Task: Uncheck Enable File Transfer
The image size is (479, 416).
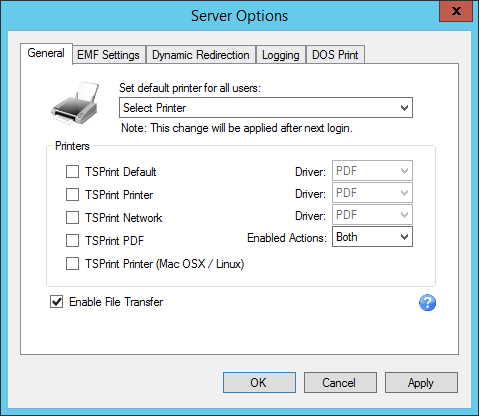Action: (x=56, y=302)
